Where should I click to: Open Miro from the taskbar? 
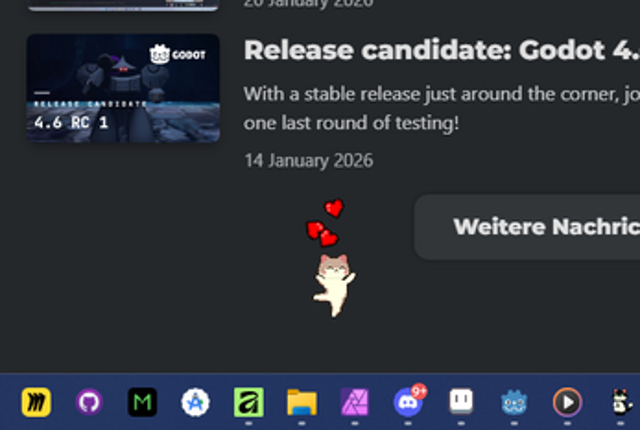coord(36,402)
